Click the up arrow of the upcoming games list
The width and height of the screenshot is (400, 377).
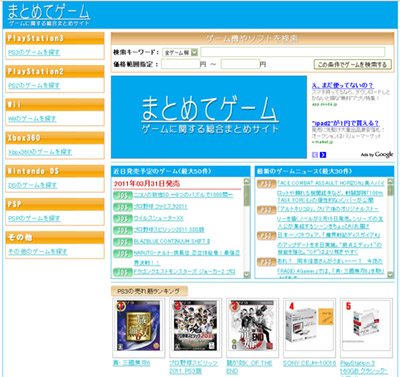[x=247, y=181]
